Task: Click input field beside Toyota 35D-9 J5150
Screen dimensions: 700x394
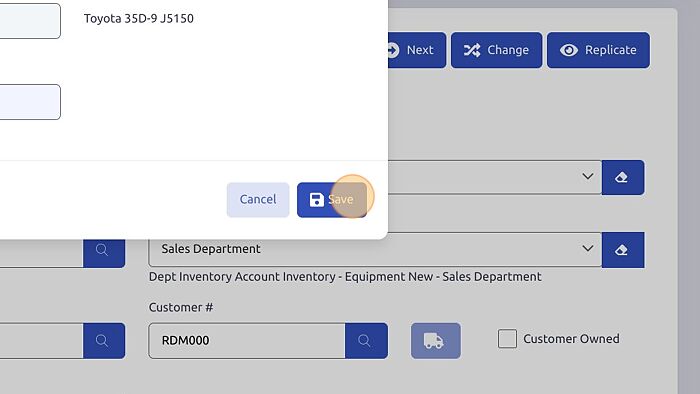Action: tap(30, 21)
